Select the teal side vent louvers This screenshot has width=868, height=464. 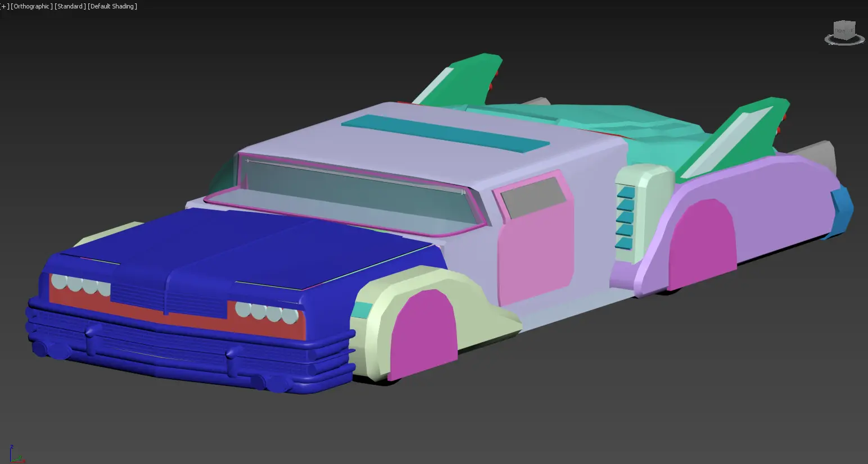tap(625, 218)
